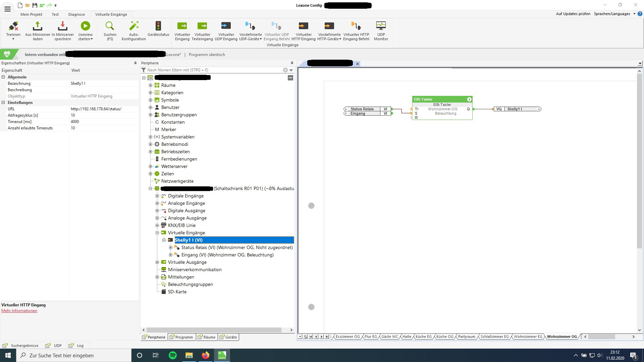Collapse the Virtuelle Eingänge tree node
This screenshot has width=644, height=362.
tap(157, 233)
